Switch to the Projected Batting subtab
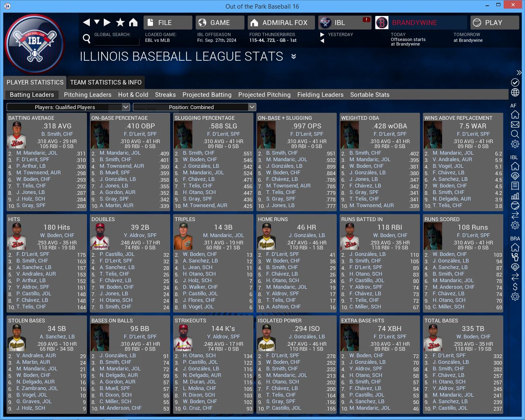This screenshot has width=525, height=420. (207, 95)
